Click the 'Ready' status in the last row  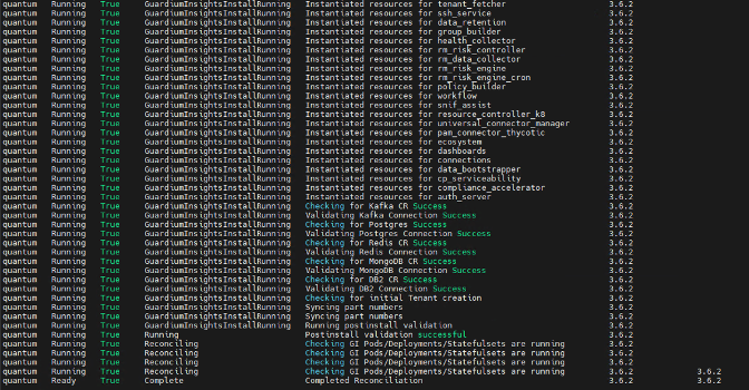(64, 380)
